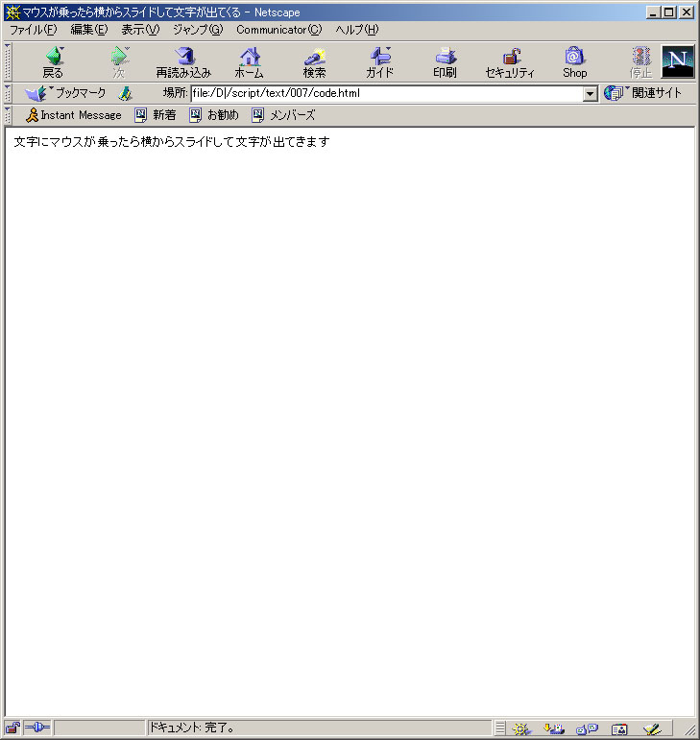The image size is (700, 740).
Task: Open the 新着 personal toolbar link
Action: point(156,115)
